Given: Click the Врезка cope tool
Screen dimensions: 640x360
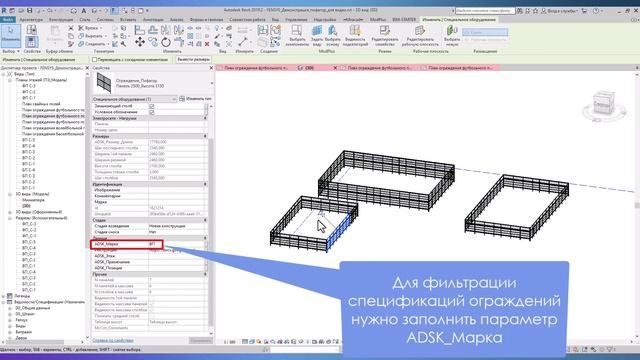Looking at the screenshot, I should (x=91, y=28).
